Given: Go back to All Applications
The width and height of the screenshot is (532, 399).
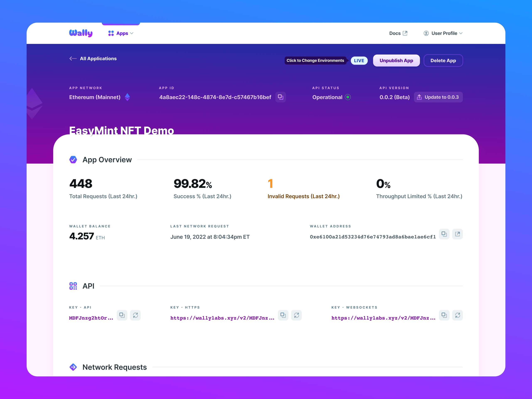Looking at the screenshot, I should [x=93, y=58].
